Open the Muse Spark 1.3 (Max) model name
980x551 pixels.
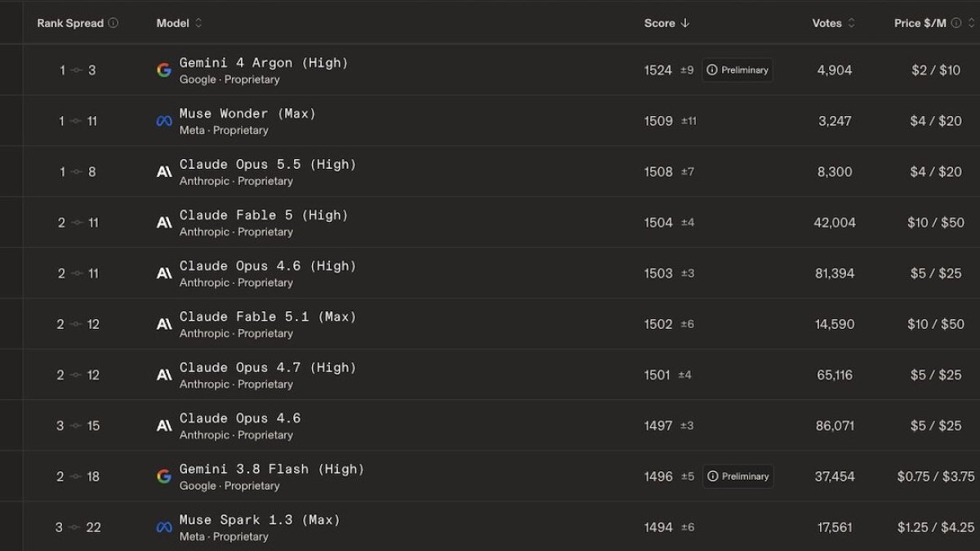pyautogui.click(x=260, y=520)
